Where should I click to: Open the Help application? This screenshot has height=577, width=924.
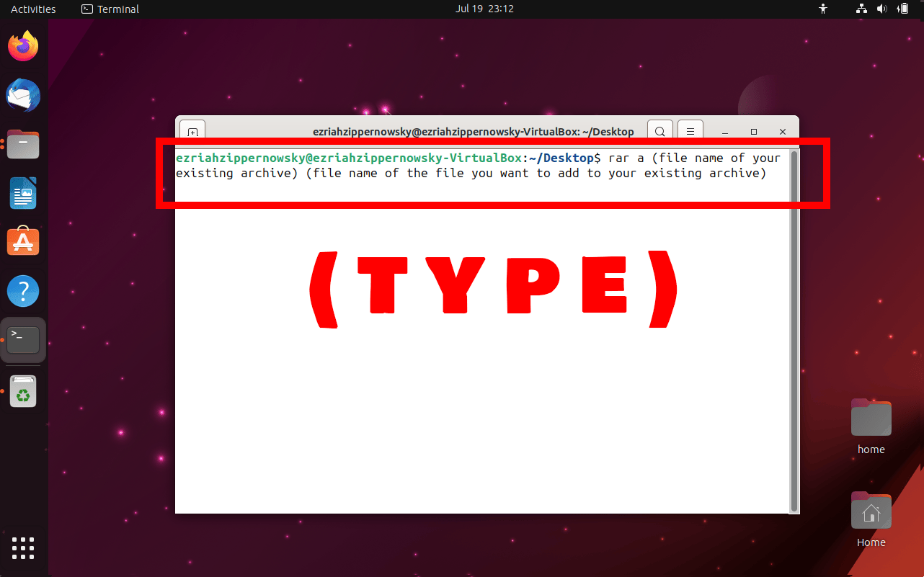pos(23,290)
